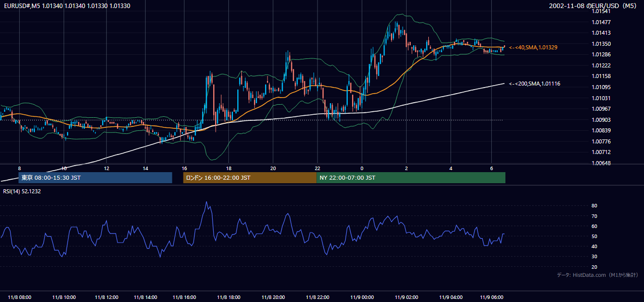Screen dimensions: 644x302
Task: Click RSI axis level 50
Action: point(595,237)
